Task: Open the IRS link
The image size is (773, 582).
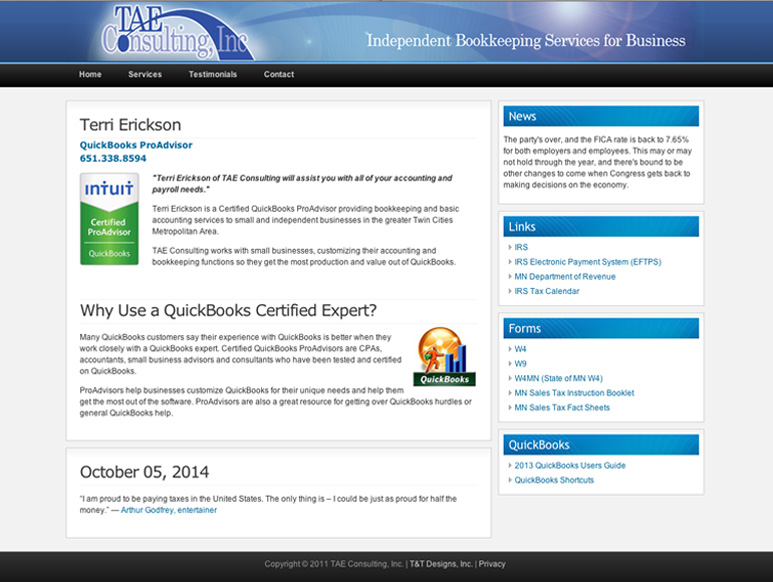Action: (x=521, y=247)
